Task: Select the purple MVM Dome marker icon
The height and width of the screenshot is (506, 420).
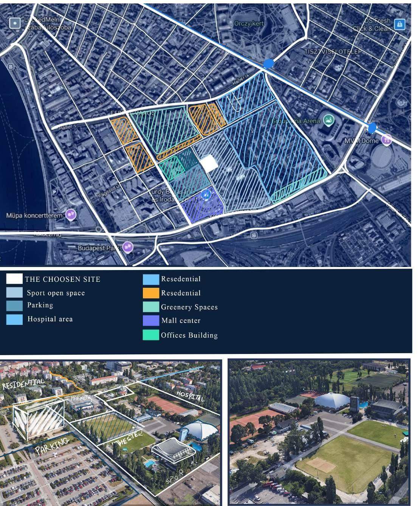Action: (386, 140)
